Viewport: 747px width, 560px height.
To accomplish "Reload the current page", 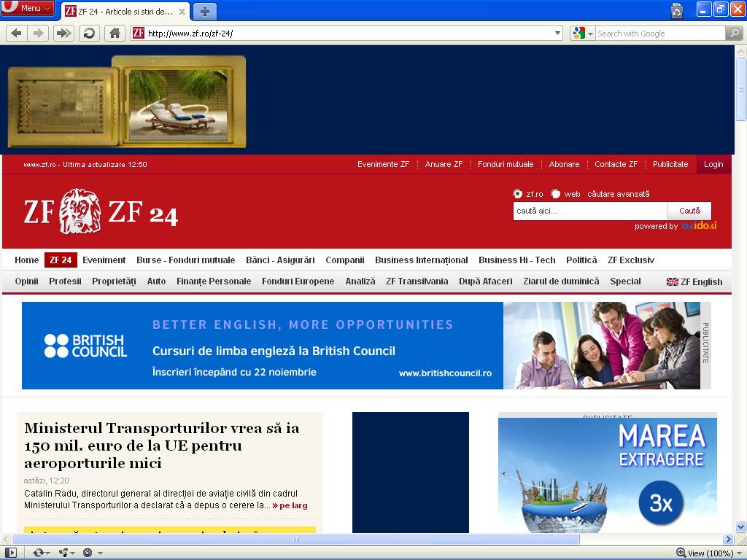I will coord(89,34).
